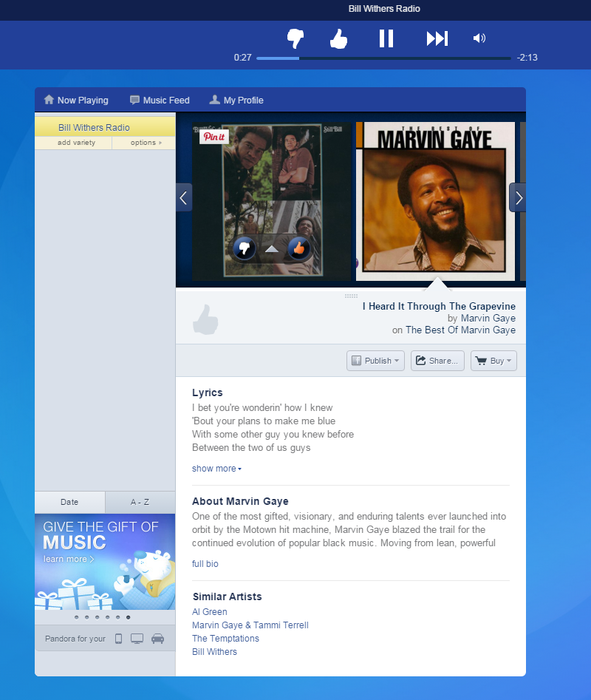Open similar artist The Temptations

[x=226, y=639]
